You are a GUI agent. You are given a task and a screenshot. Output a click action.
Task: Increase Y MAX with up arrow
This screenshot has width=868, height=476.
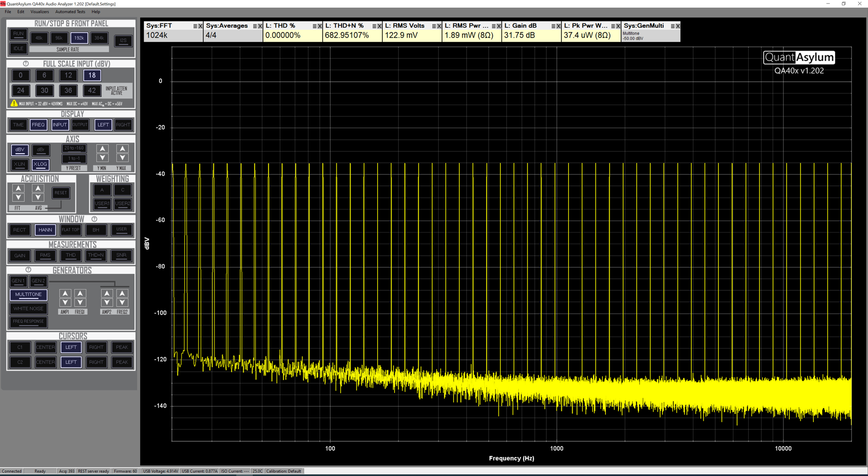[122, 149]
